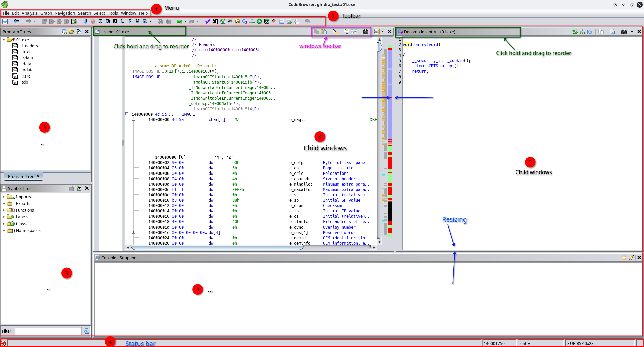The height and width of the screenshot is (347, 644).
Task: Click the 'L' next label icon
Action: tap(122, 21)
